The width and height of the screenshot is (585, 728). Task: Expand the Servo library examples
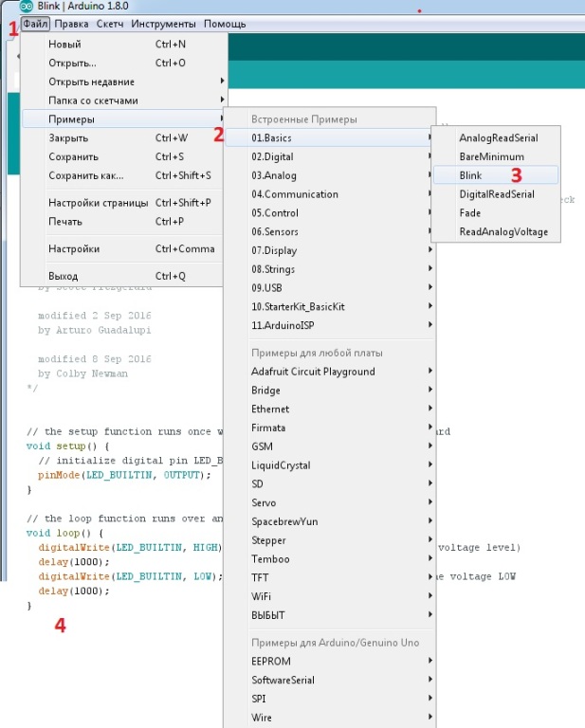click(265, 502)
